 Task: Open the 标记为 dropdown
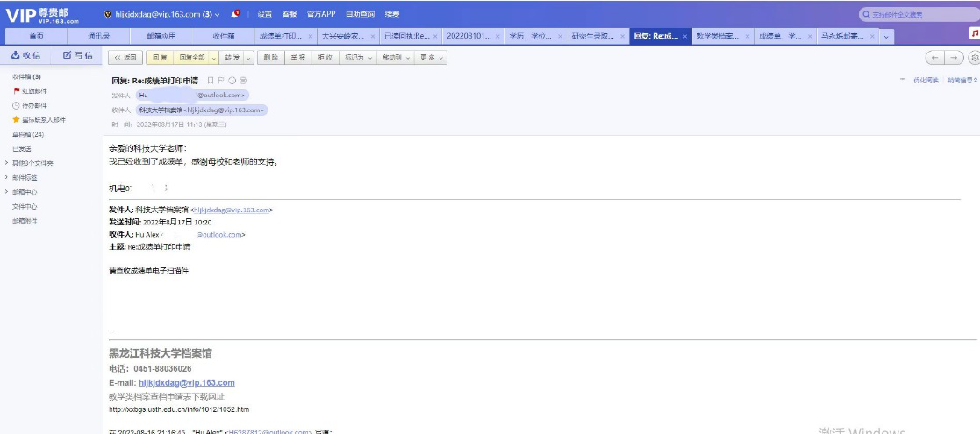pyautogui.click(x=356, y=58)
